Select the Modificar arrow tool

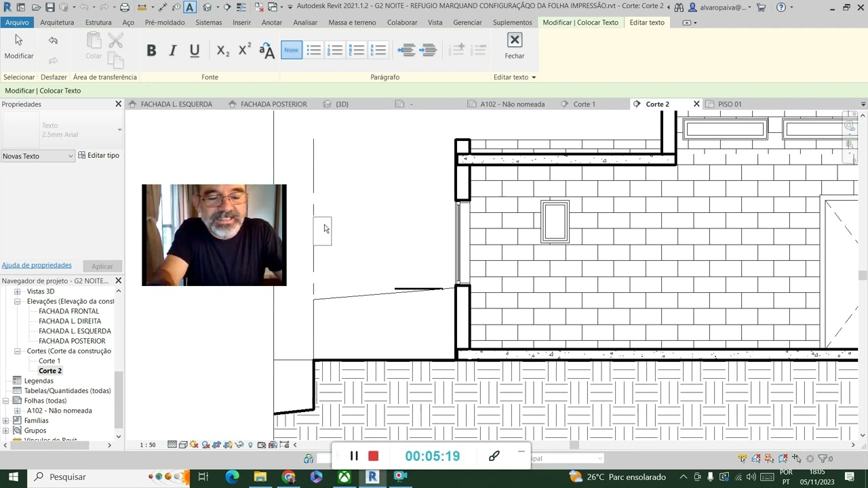[19, 46]
